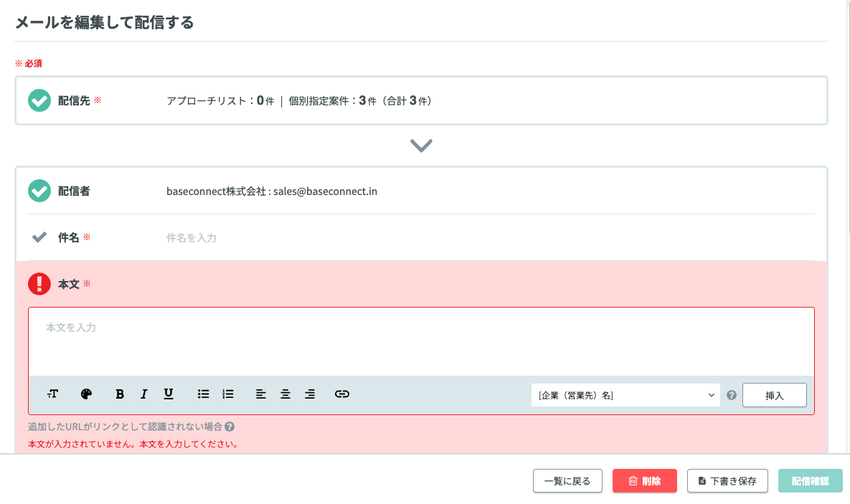Toggle underline formatting

[x=169, y=394]
